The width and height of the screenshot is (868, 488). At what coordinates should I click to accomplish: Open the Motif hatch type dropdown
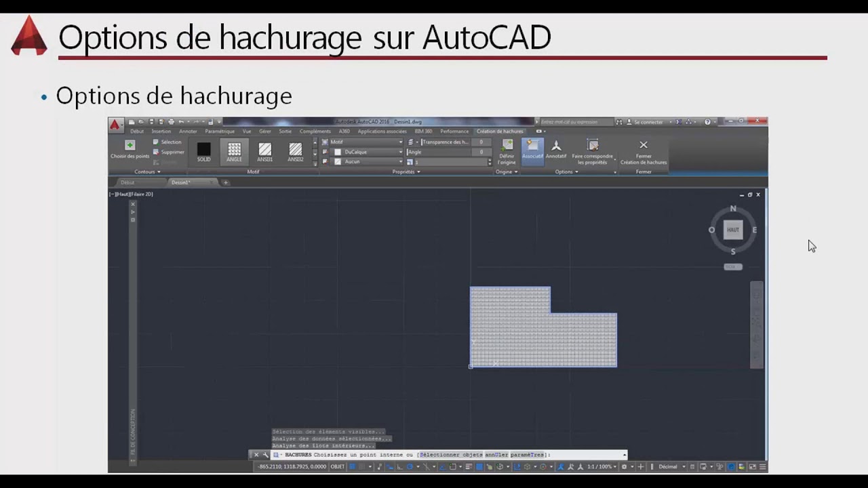coord(366,142)
